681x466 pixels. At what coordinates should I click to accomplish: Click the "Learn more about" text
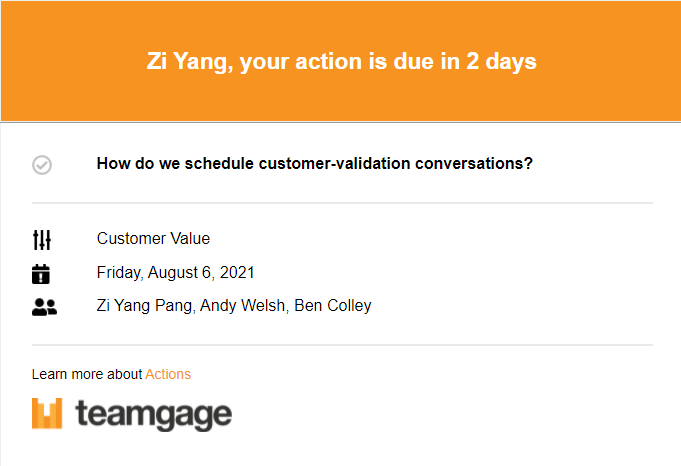[x=87, y=374]
